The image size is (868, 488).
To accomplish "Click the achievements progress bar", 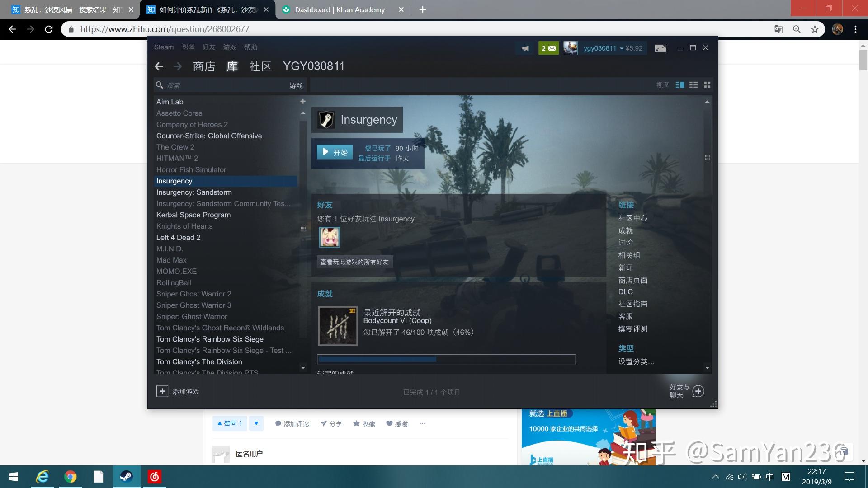I will [446, 359].
